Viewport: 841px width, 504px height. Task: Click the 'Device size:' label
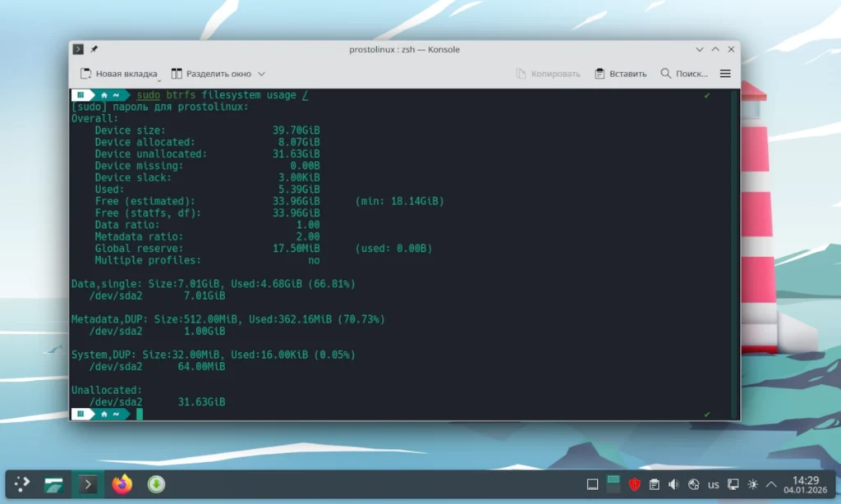(131, 131)
